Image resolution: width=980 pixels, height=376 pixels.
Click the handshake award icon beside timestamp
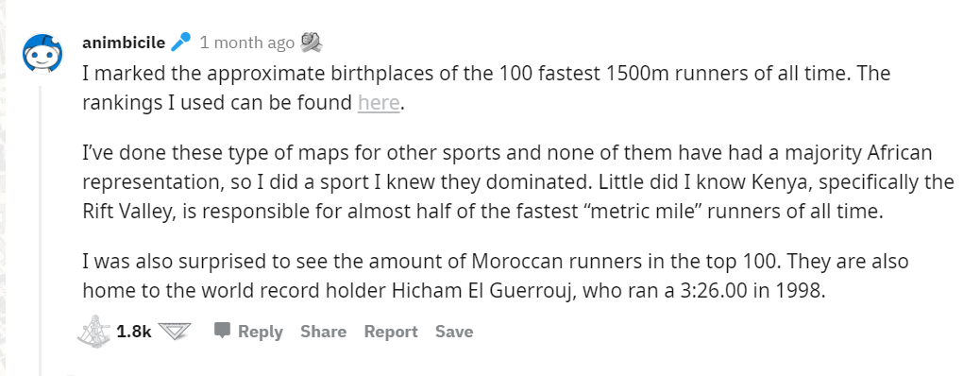coord(312,42)
